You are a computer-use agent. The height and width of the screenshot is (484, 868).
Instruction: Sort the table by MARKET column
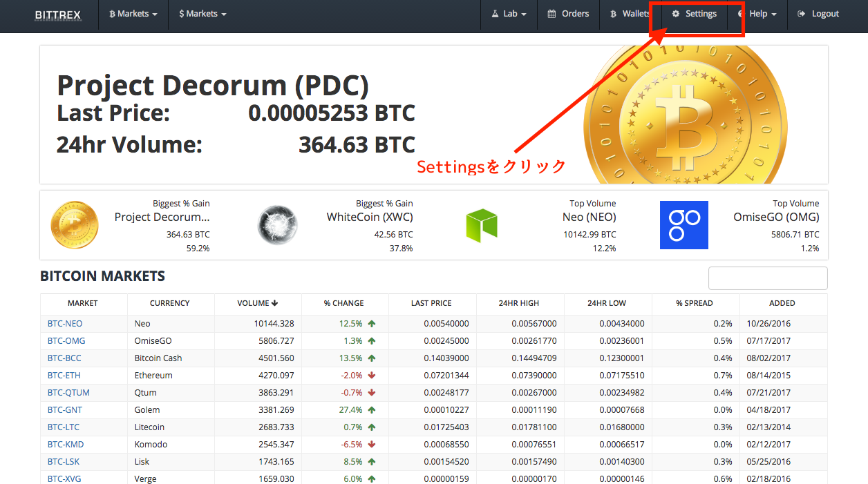click(x=83, y=303)
